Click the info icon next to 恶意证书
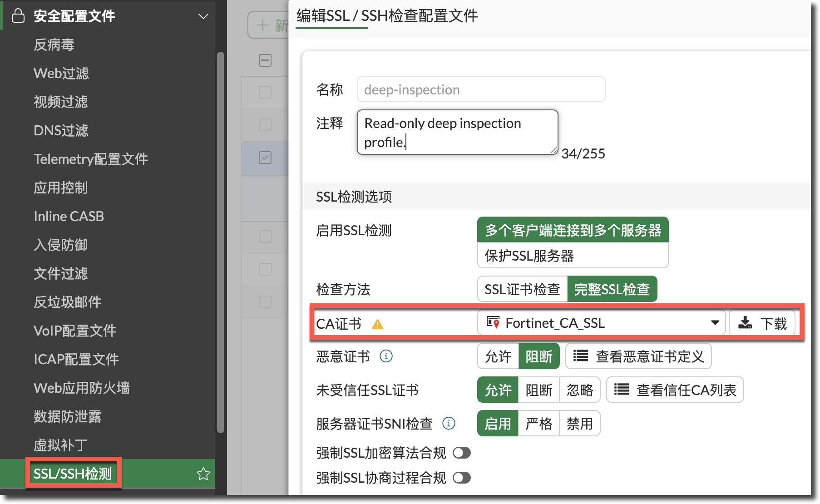The image size is (820, 504). click(x=386, y=356)
